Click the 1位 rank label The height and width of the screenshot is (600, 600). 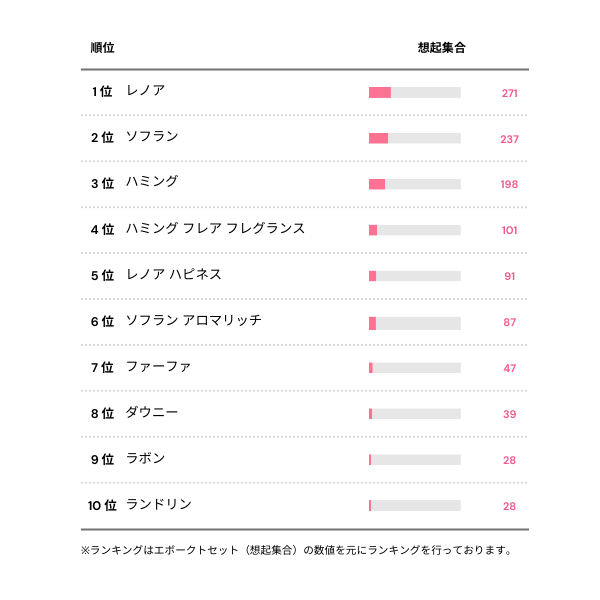click(101, 92)
